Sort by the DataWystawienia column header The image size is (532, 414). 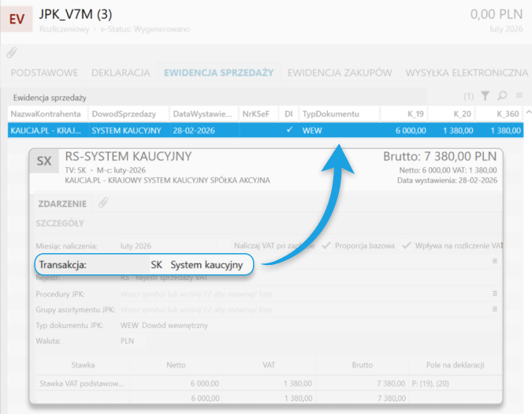click(x=203, y=114)
